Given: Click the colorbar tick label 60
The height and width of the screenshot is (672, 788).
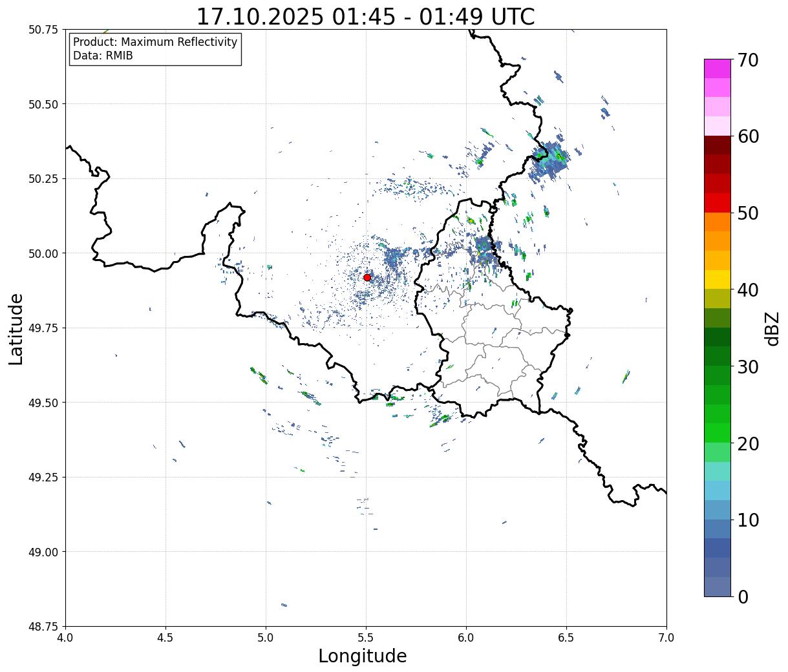Looking at the screenshot, I should tap(747, 136).
